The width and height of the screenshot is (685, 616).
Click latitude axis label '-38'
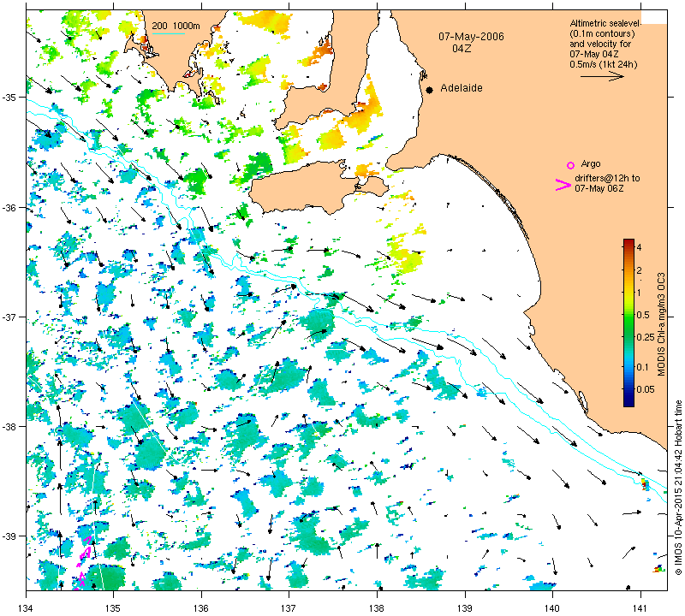pos(9,427)
